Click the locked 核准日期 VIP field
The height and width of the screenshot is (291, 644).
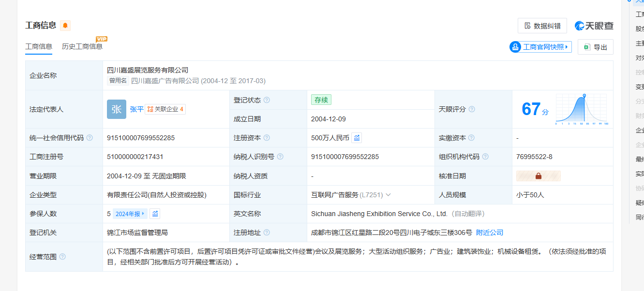point(538,176)
